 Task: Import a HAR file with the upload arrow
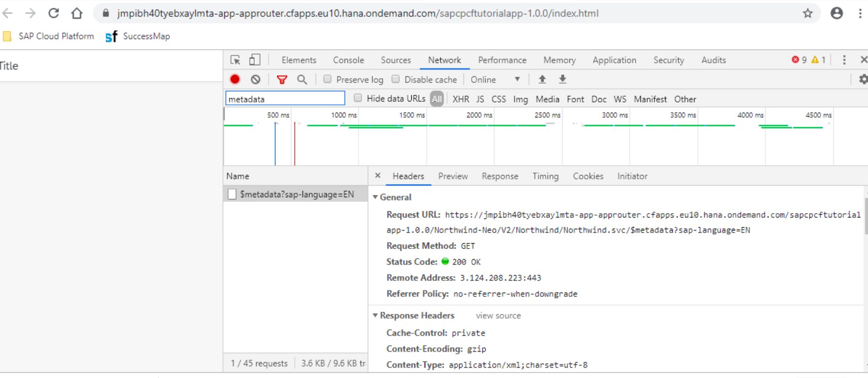click(542, 79)
